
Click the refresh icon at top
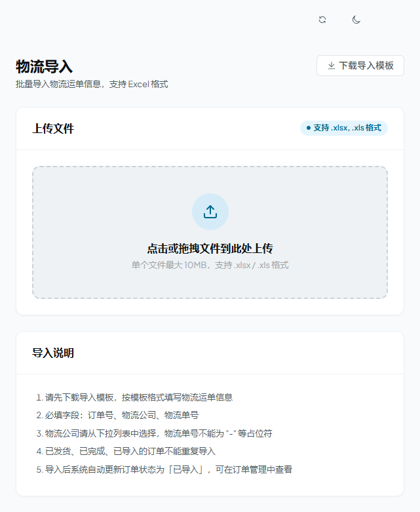point(322,20)
